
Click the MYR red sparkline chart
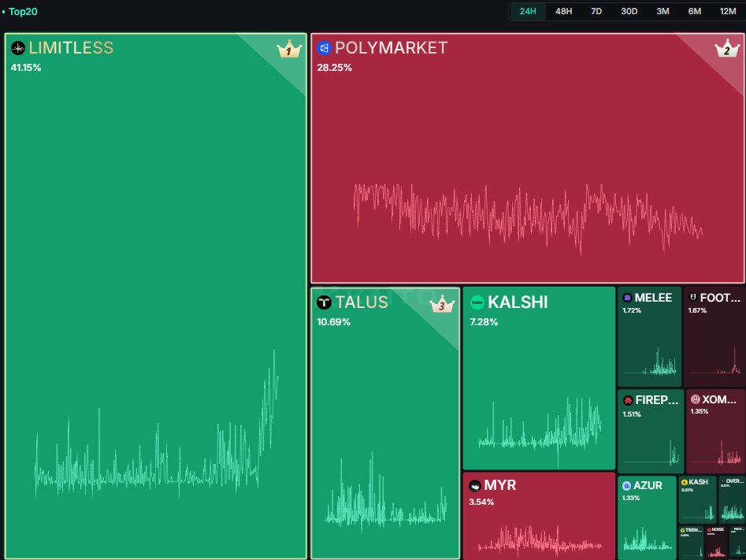(540, 541)
